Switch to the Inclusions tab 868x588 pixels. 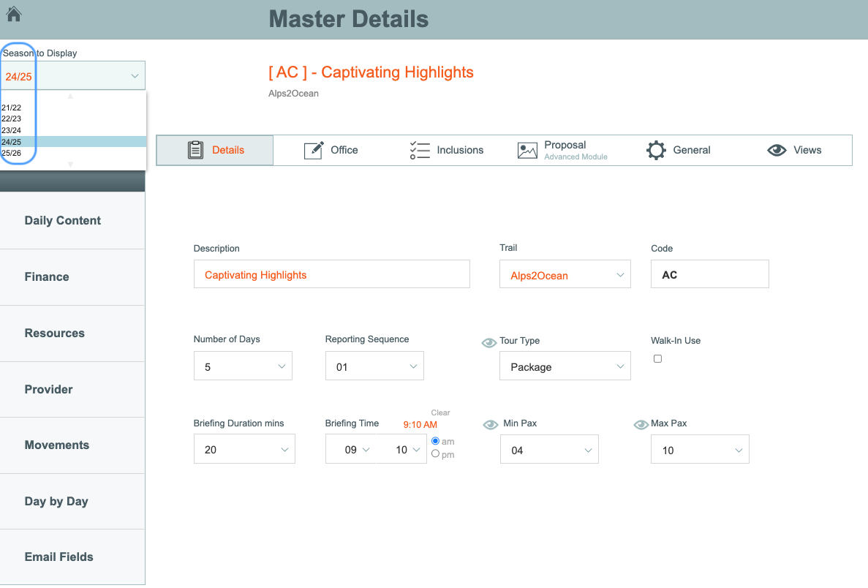pyautogui.click(x=447, y=150)
